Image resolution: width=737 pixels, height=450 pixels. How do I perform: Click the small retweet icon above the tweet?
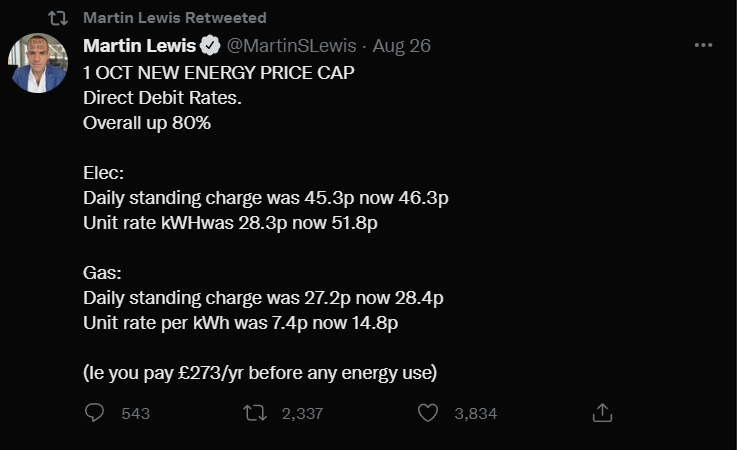point(58,18)
